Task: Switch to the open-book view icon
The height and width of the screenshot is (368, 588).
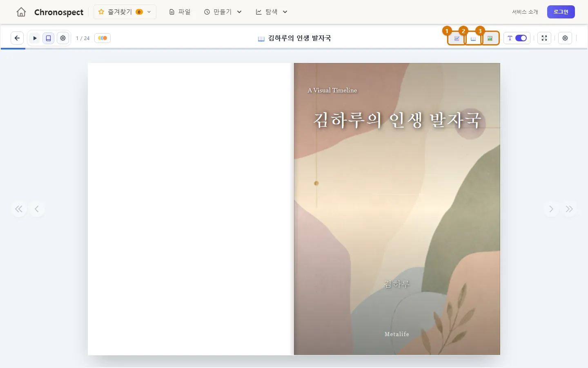Action: coord(473,38)
